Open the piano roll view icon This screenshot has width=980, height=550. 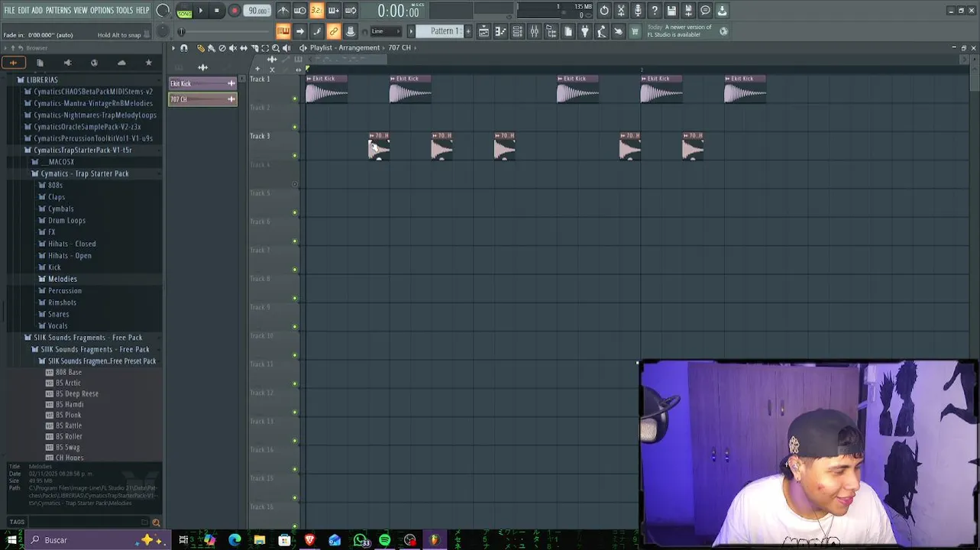tap(500, 31)
